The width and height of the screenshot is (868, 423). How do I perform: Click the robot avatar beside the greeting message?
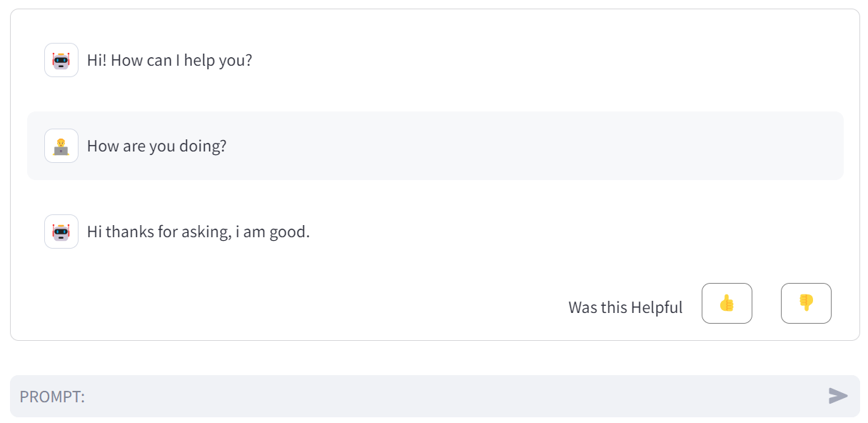pos(61,60)
